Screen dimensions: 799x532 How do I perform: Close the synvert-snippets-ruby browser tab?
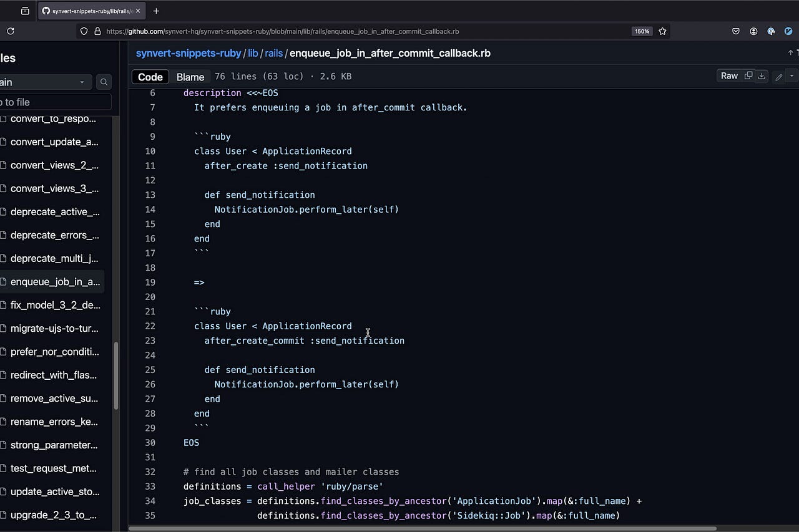(138, 11)
